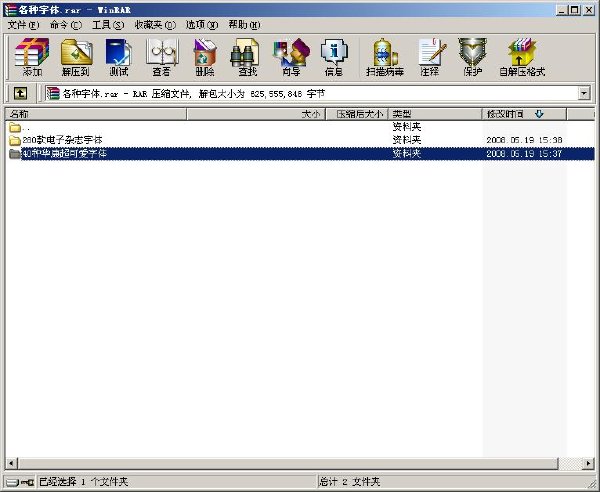This screenshot has width=600, height=492.
Task: Sort by 修改时间 column header
Action: 524,114
